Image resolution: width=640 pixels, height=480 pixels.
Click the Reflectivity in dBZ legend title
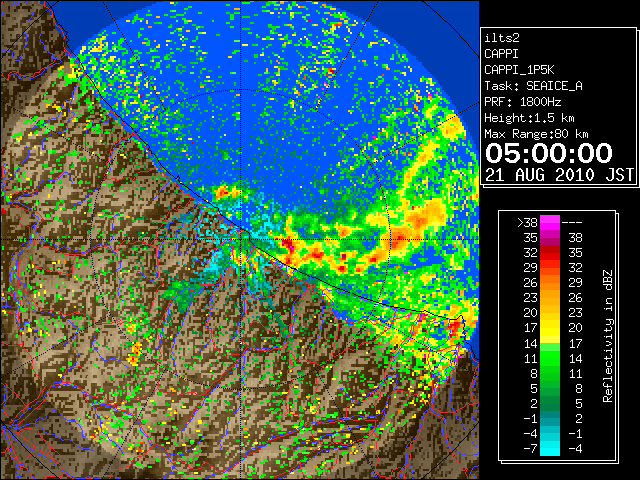tap(608, 336)
